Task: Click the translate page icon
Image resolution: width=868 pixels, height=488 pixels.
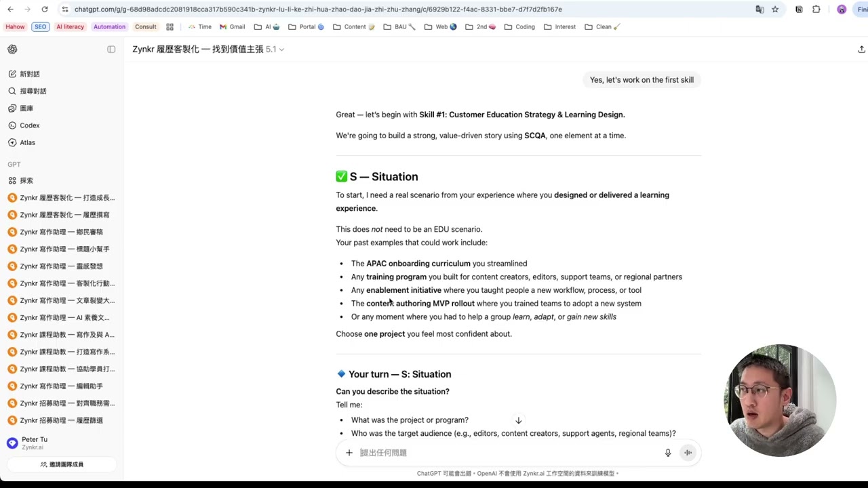Action: (759, 9)
